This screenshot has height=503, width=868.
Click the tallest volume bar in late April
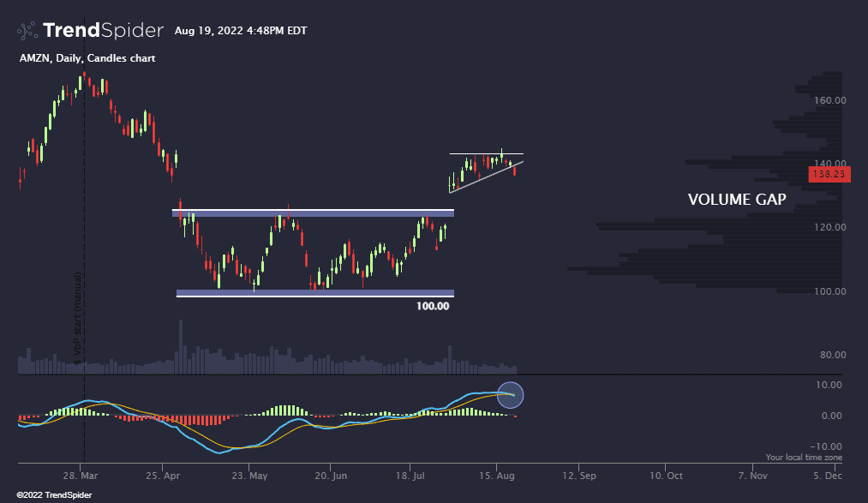tap(180, 347)
